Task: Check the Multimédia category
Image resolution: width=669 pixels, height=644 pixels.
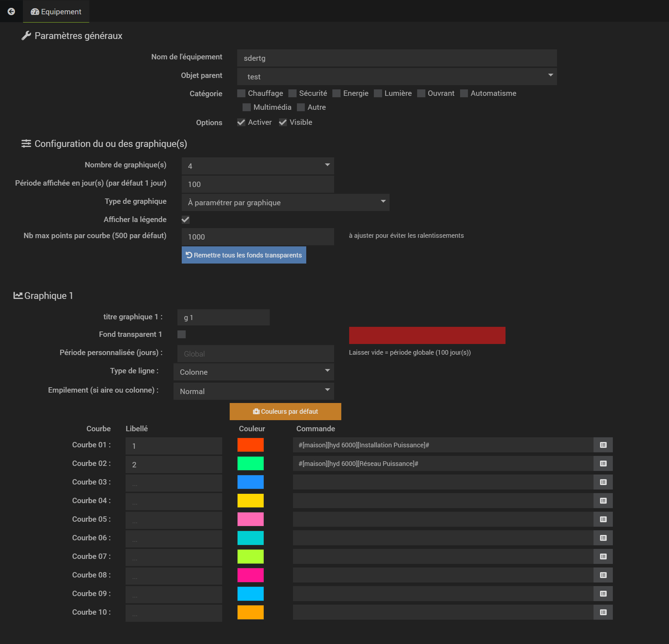Action: click(x=247, y=107)
